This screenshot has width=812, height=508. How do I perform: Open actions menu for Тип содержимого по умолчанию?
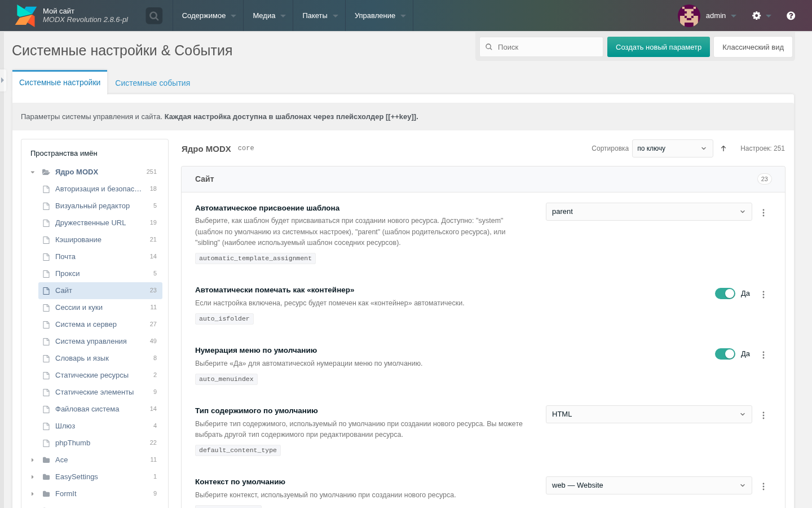764,415
